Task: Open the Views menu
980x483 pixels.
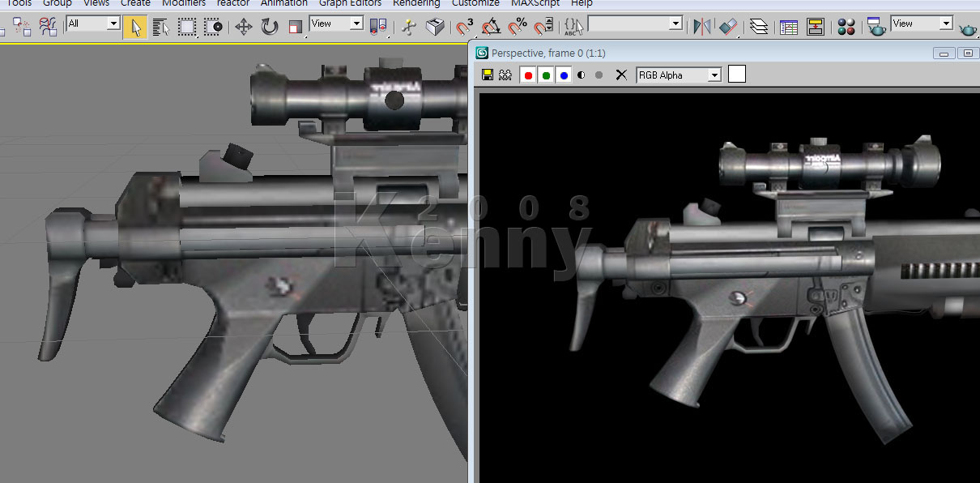Action: [x=96, y=3]
